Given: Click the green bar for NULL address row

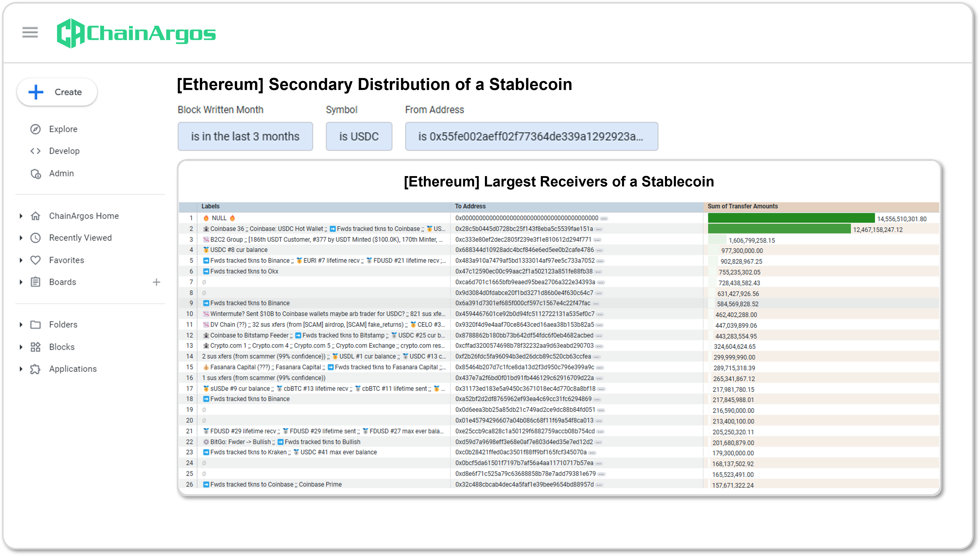Looking at the screenshot, I should pyautogui.click(x=791, y=218).
